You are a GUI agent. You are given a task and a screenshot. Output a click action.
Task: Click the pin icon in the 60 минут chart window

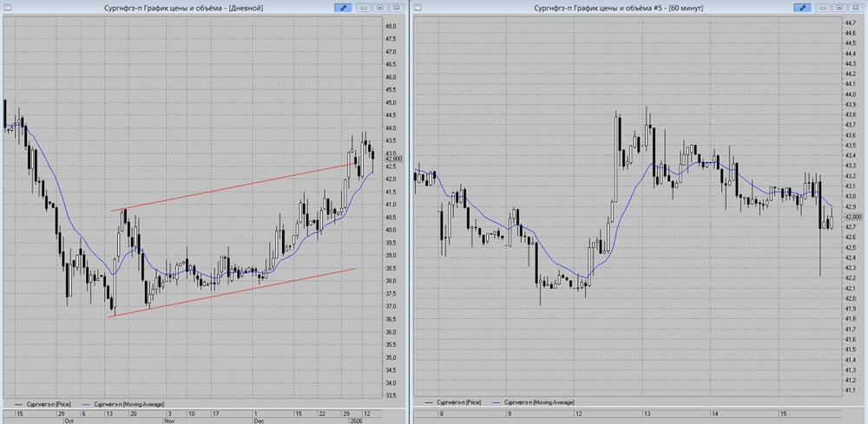pyautogui.click(x=804, y=8)
